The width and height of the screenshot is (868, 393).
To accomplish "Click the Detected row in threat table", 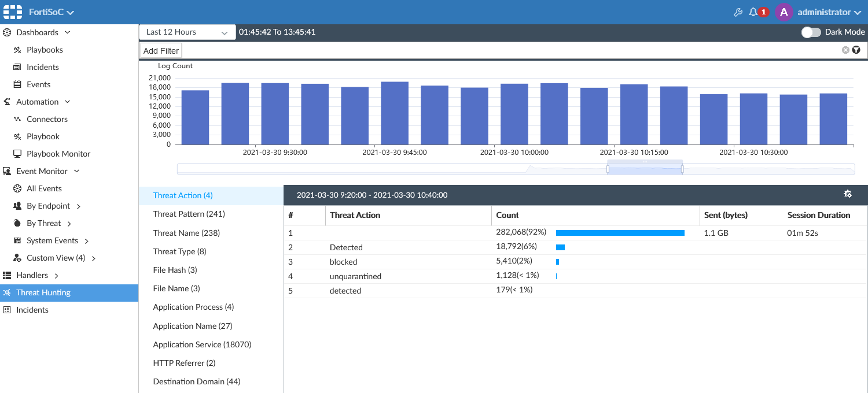I will 346,247.
